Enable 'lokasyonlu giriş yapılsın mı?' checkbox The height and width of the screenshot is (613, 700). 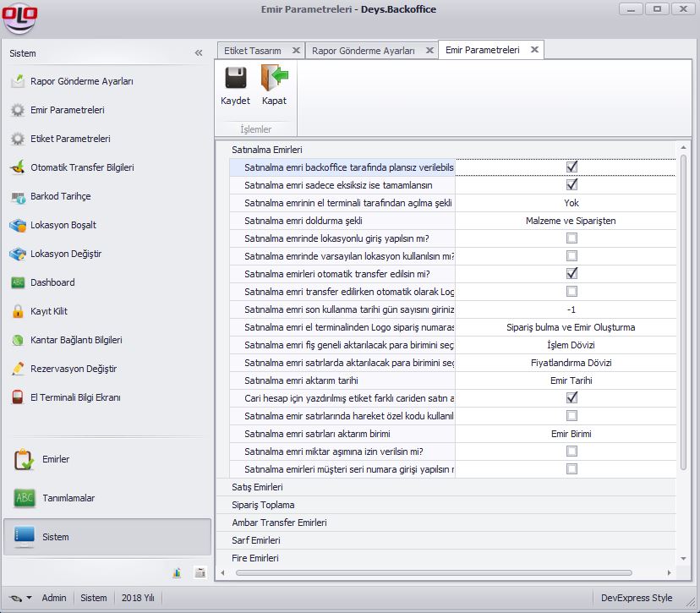pos(571,238)
